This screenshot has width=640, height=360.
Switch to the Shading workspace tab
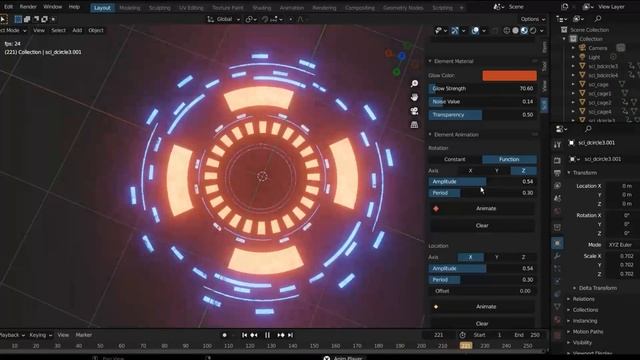[x=261, y=8]
